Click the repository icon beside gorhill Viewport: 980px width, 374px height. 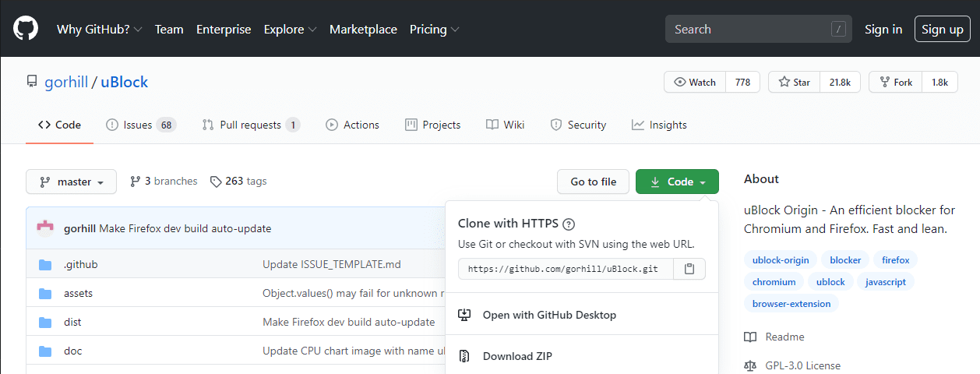click(32, 82)
